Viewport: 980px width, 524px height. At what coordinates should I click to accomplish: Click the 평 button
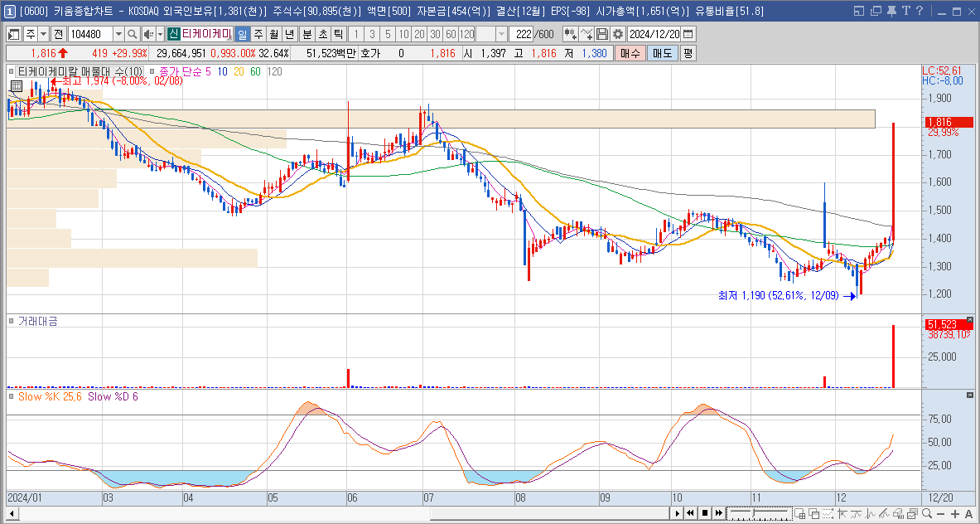(688, 54)
